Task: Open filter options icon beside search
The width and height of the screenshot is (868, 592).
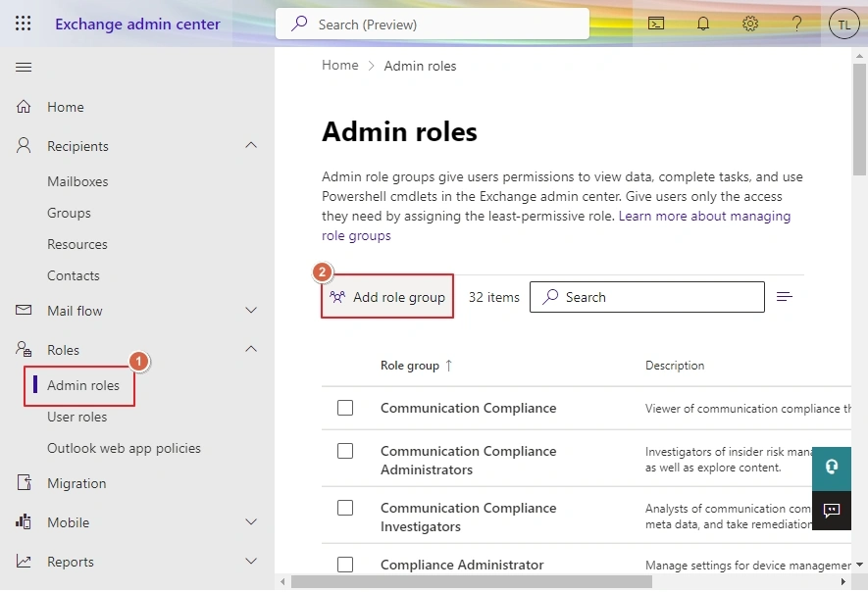Action: (785, 297)
